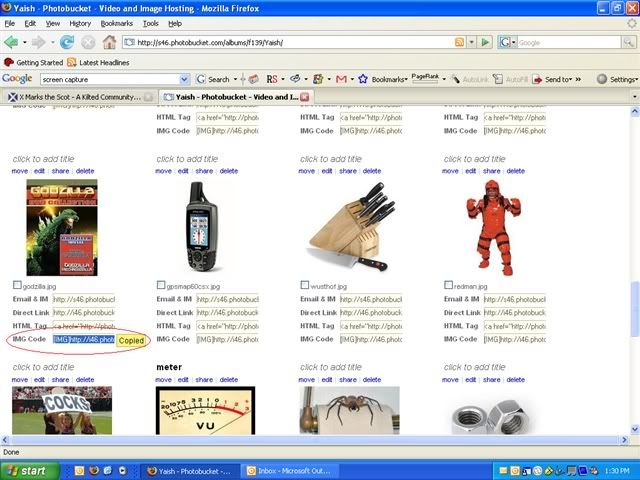Open the Google toolbar search box dropdown
Screen dimensions: 640x480
pyautogui.click(x=184, y=79)
